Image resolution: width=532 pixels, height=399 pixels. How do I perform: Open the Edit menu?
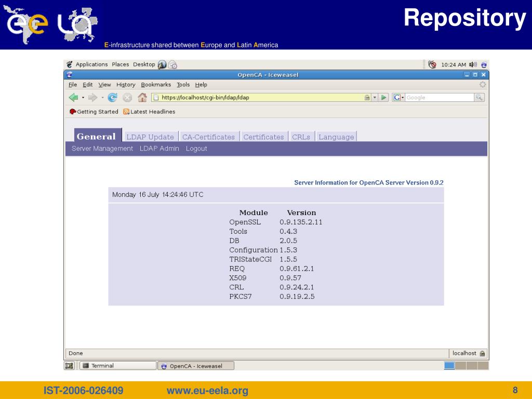[87, 85]
